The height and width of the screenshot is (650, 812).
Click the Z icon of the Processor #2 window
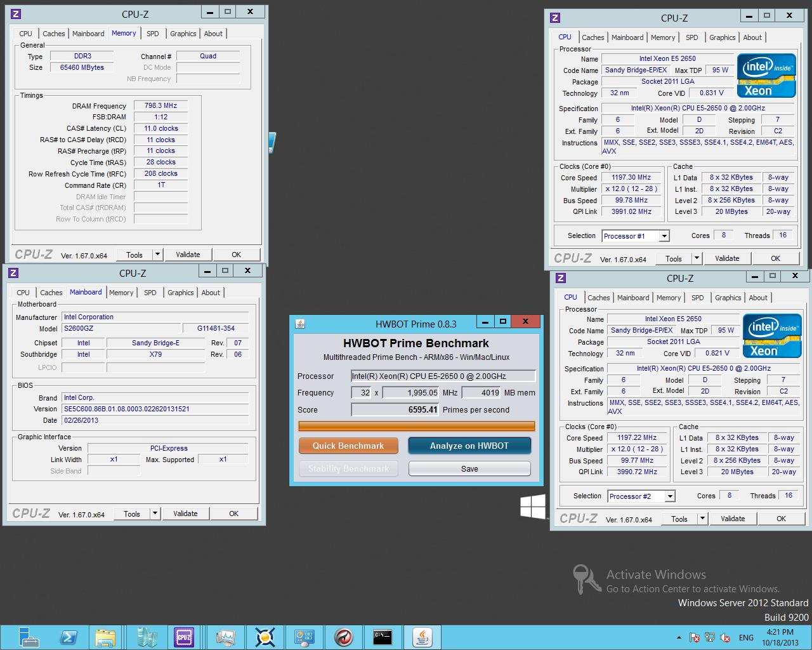pyautogui.click(x=561, y=278)
